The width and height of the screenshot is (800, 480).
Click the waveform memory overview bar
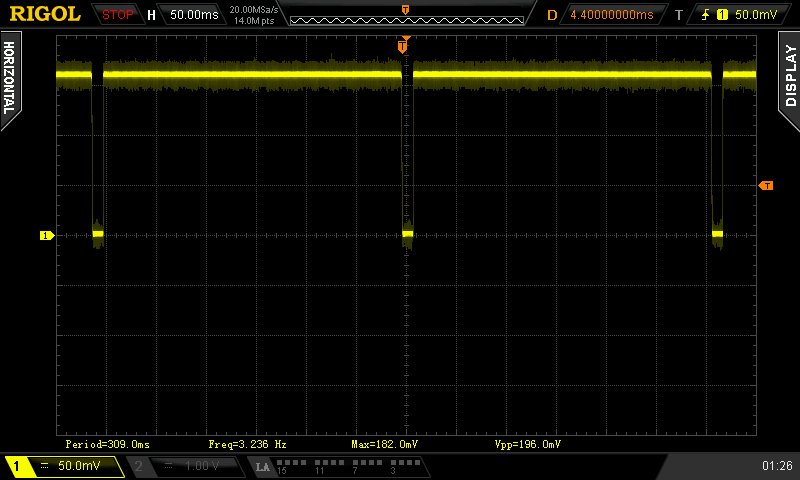tap(407, 20)
